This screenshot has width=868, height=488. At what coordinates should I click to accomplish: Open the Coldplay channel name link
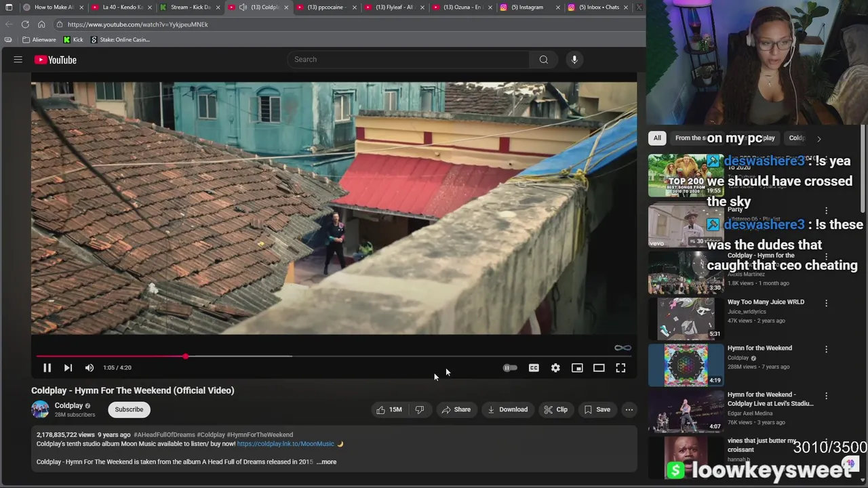68,405
